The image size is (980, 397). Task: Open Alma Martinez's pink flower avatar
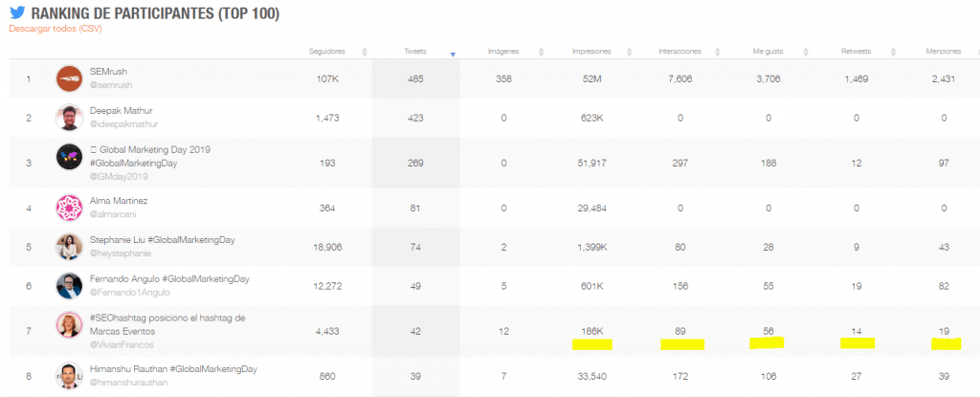point(69,209)
